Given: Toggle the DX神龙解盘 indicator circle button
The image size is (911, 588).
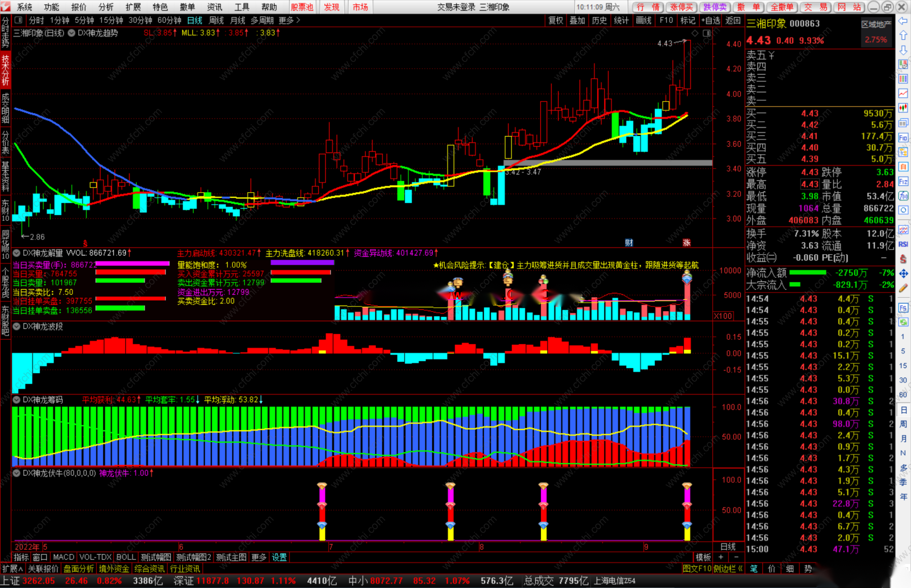Looking at the screenshot, I should [16, 253].
